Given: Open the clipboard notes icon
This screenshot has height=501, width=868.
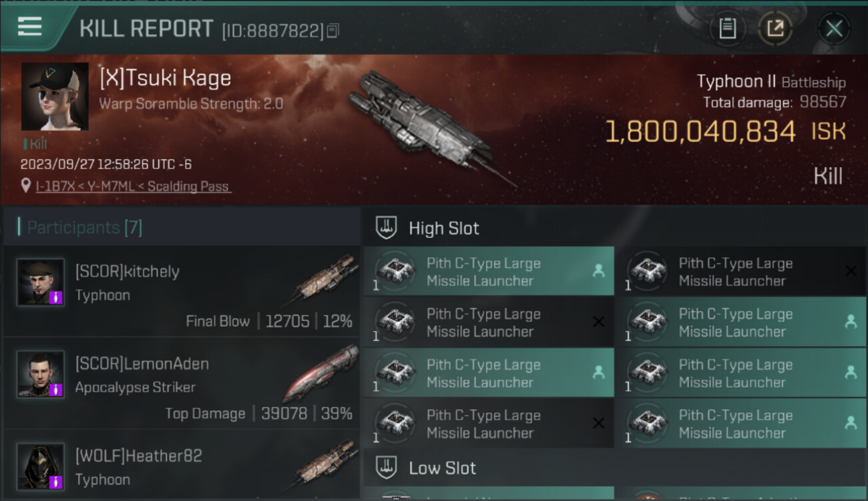Looking at the screenshot, I should click(727, 29).
